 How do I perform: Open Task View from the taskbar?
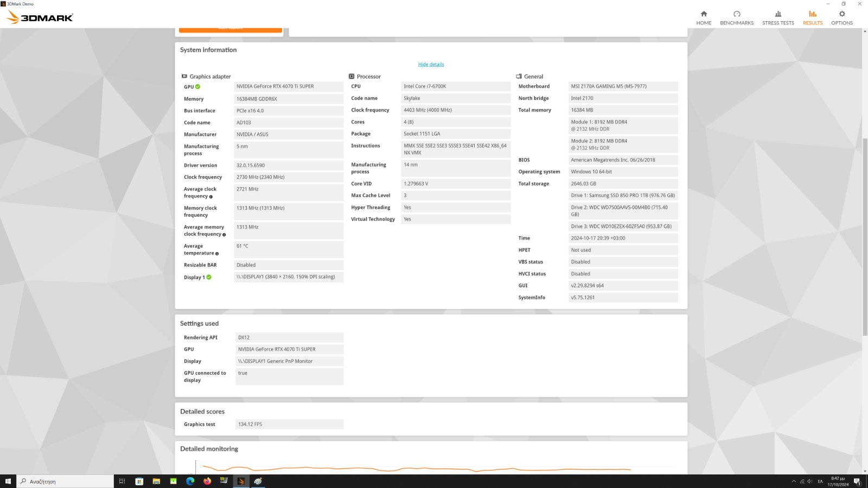click(x=122, y=481)
